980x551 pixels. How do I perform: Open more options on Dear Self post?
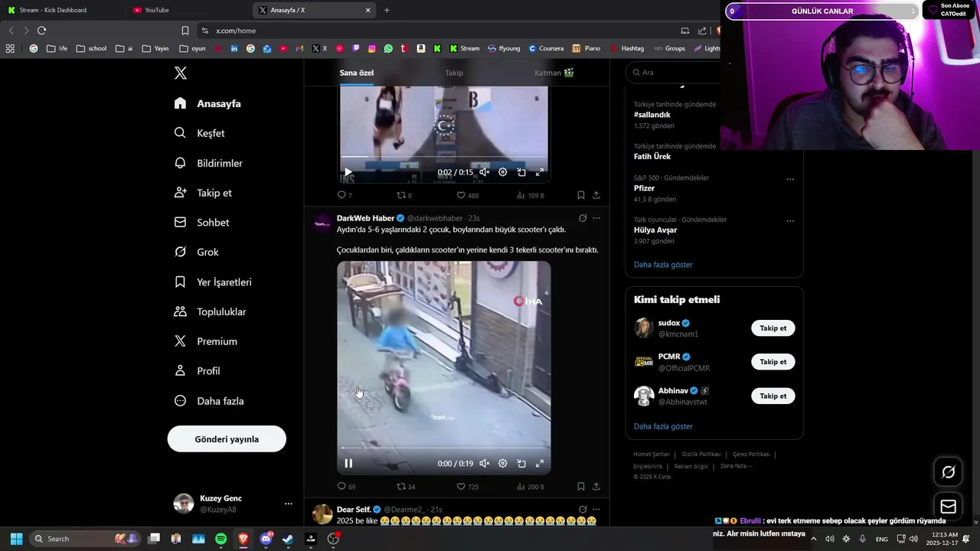click(x=596, y=510)
